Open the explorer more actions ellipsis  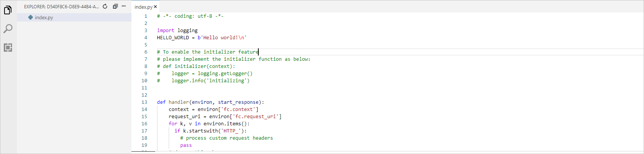(124, 6)
